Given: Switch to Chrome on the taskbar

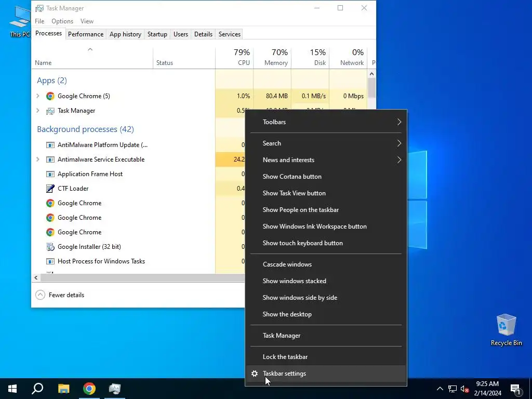Looking at the screenshot, I should 89,389.
